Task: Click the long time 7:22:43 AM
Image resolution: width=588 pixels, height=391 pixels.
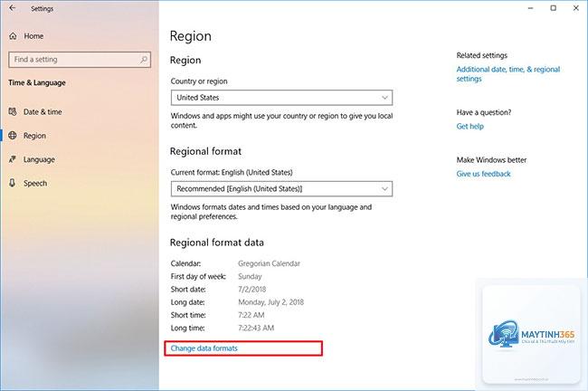Action: (256, 328)
